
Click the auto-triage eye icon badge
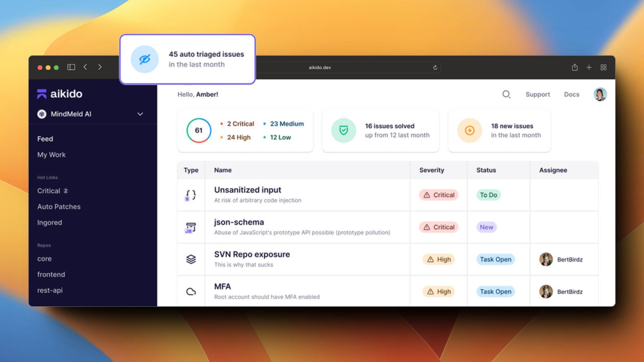tap(144, 59)
